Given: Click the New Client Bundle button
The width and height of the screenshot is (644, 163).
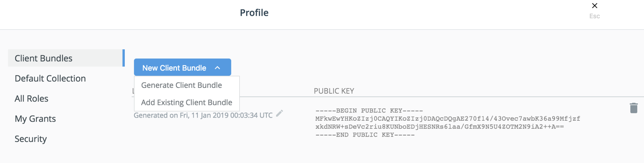Looking at the screenshot, I should 182,67.
